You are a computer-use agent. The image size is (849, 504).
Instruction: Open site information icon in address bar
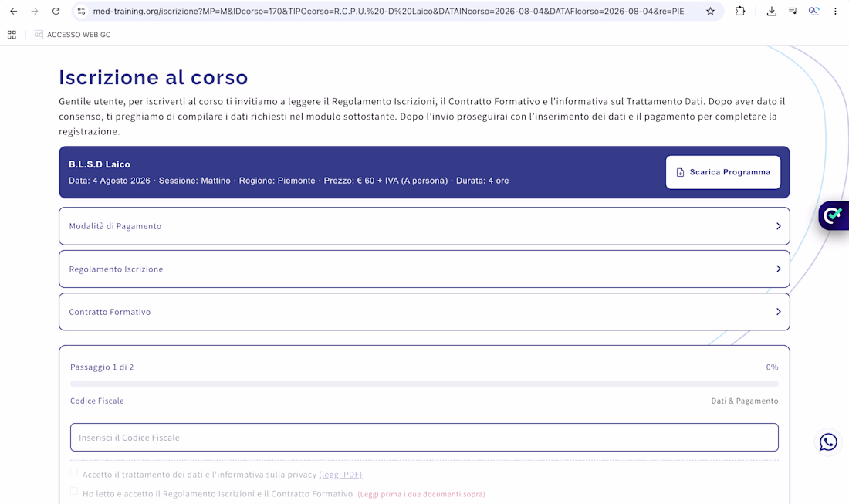tap(81, 11)
